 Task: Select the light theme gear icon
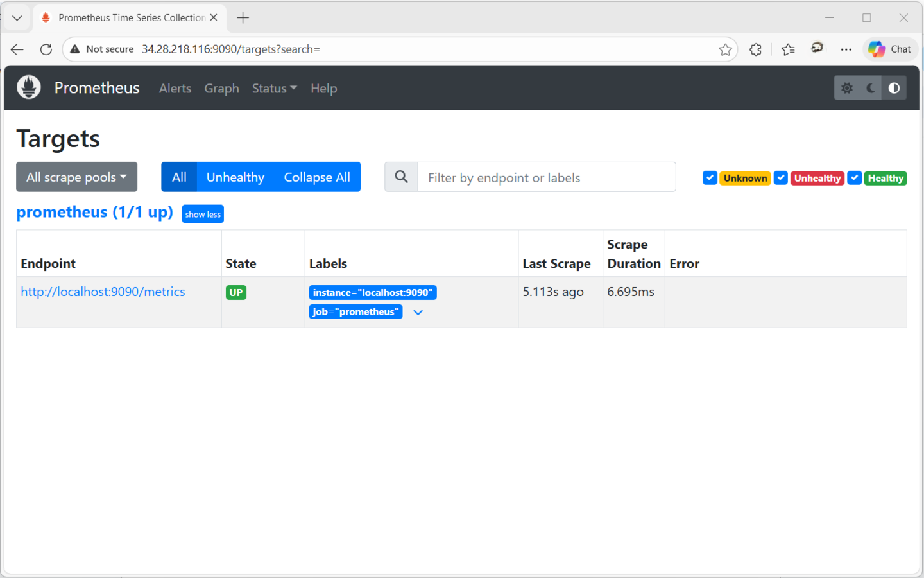847,88
